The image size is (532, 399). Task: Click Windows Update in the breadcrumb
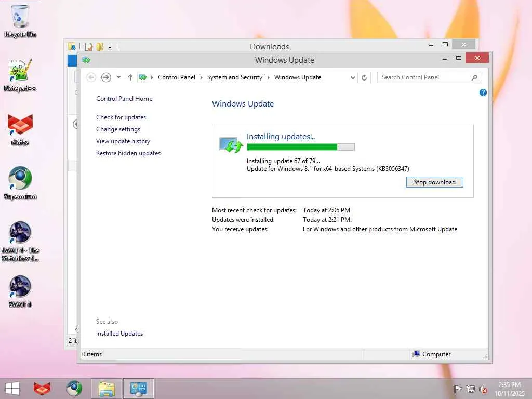(298, 77)
